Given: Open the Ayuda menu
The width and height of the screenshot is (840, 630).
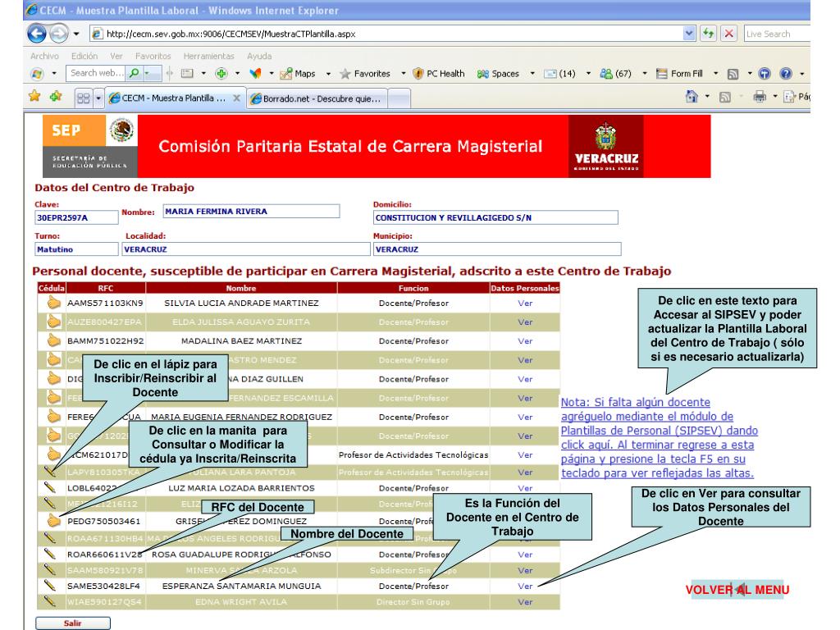Looking at the screenshot, I should coord(259,56).
